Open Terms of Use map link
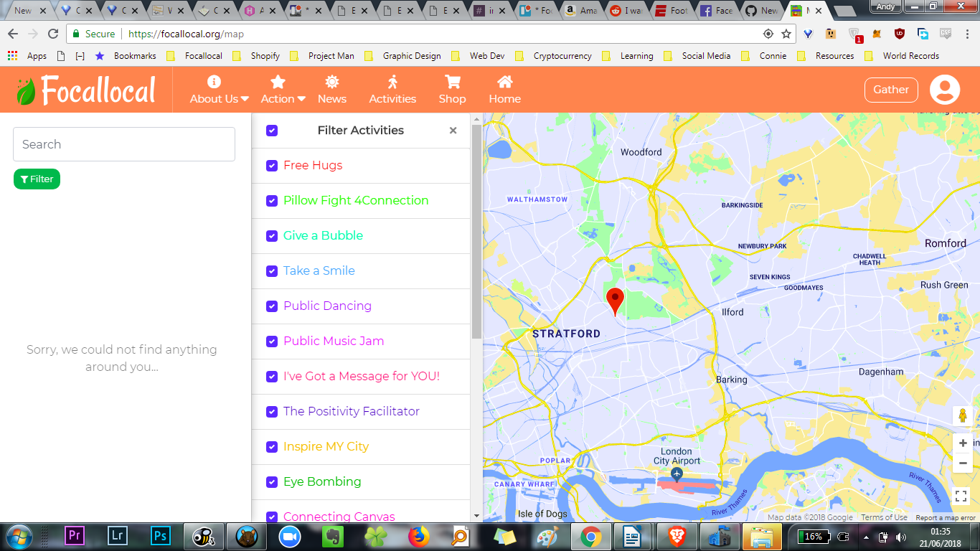This screenshot has width=980, height=551. coord(884,517)
